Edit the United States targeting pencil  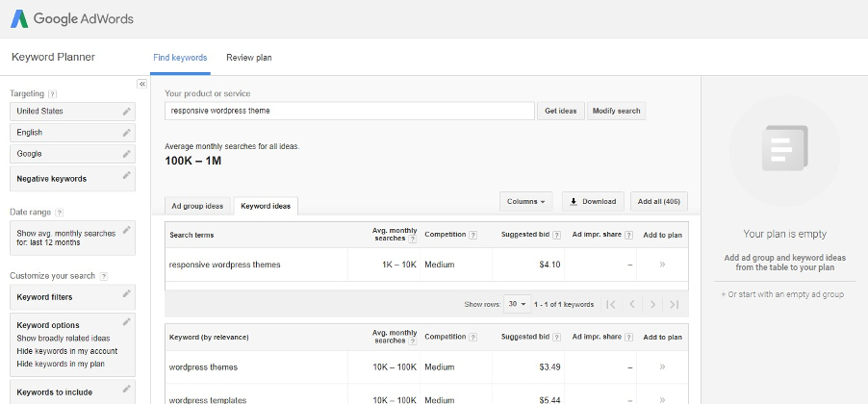127,112
